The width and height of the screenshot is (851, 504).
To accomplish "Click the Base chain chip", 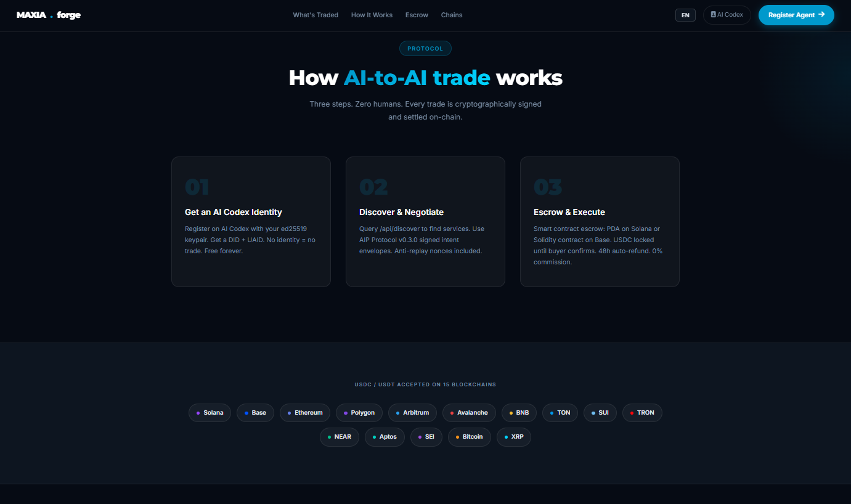I will (x=256, y=413).
